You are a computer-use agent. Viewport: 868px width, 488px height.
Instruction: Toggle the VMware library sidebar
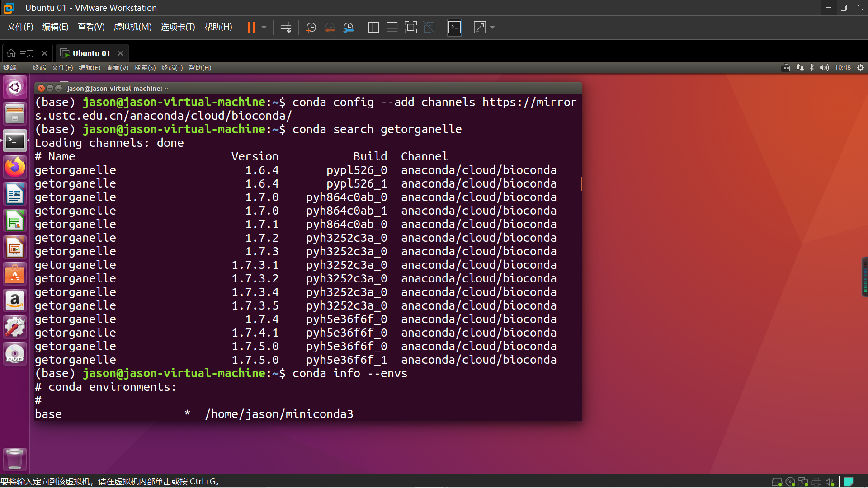[x=373, y=28]
